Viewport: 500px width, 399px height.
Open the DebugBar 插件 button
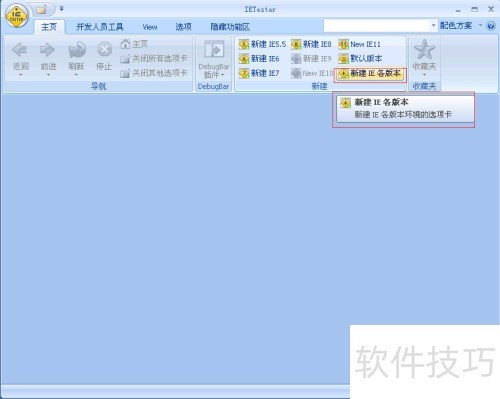(x=214, y=59)
